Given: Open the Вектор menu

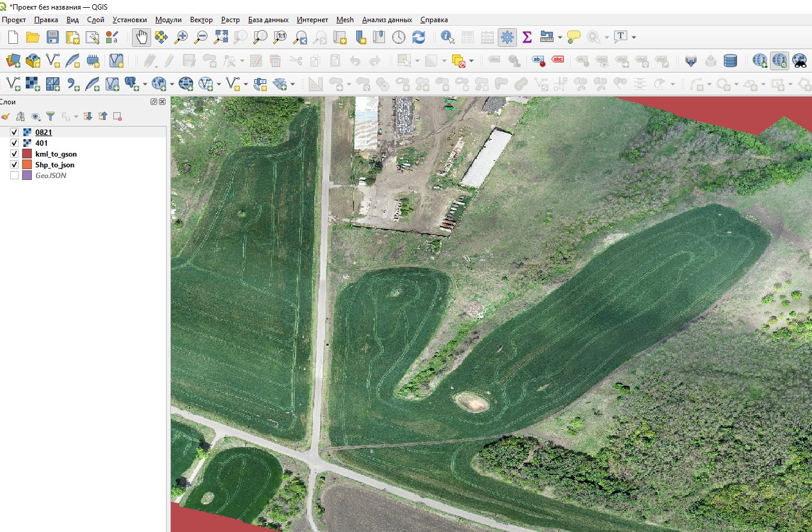Looking at the screenshot, I should (201, 20).
